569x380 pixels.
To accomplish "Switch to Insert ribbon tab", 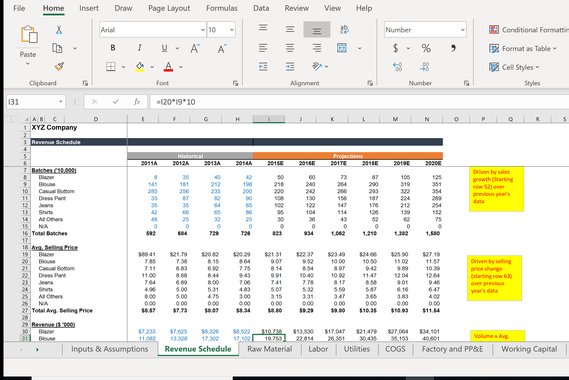I will (89, 8).
